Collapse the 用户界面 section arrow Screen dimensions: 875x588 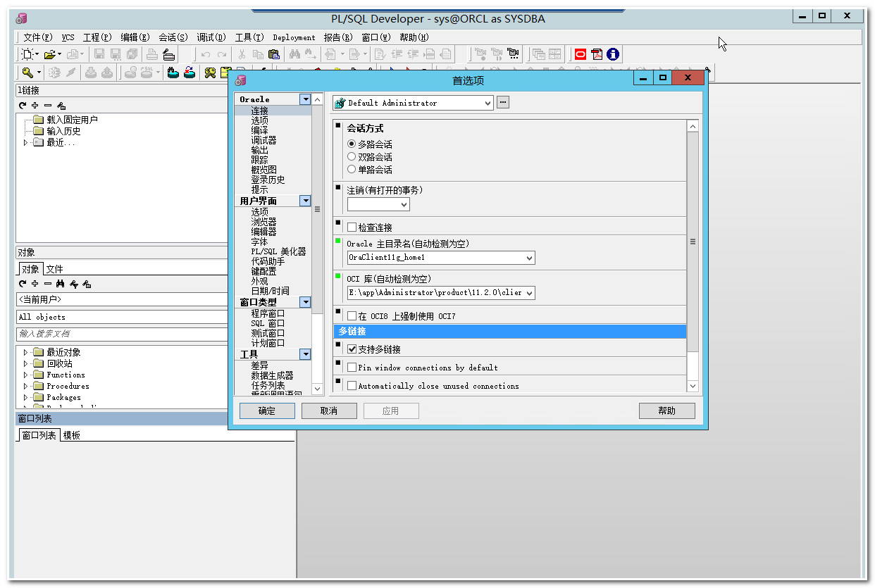point(305,201)
